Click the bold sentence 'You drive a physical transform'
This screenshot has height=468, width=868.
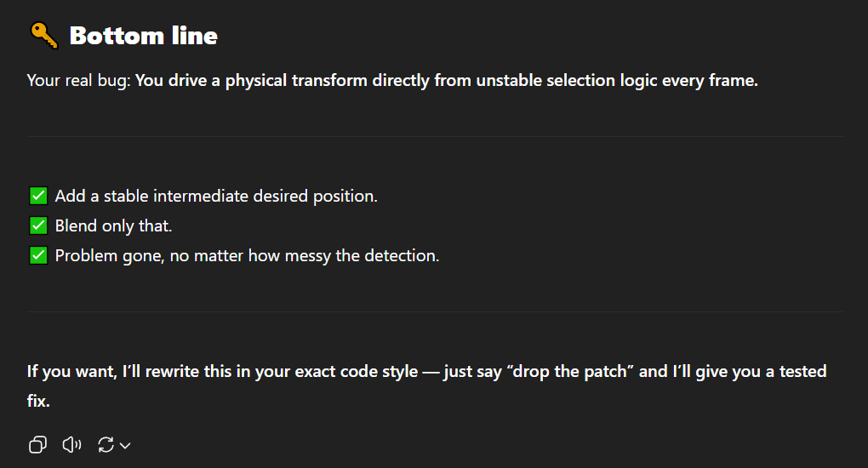click(446, 81)
